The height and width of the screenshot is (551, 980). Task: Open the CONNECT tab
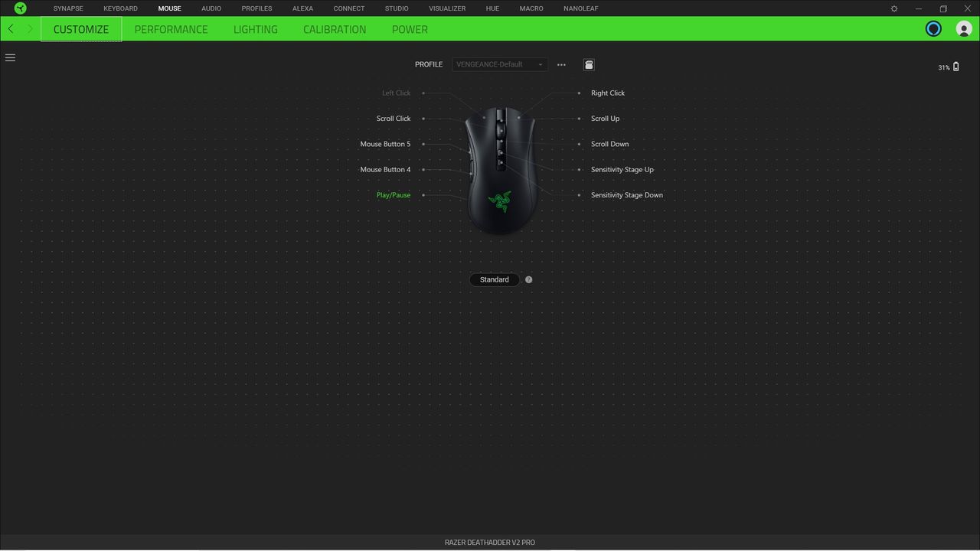(348, 8)
